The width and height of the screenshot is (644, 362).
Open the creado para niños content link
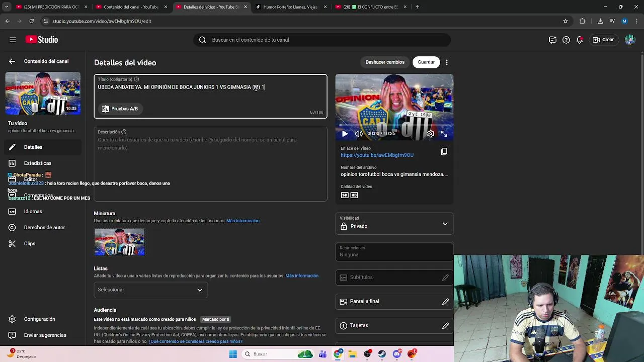[x=195, y=341]
